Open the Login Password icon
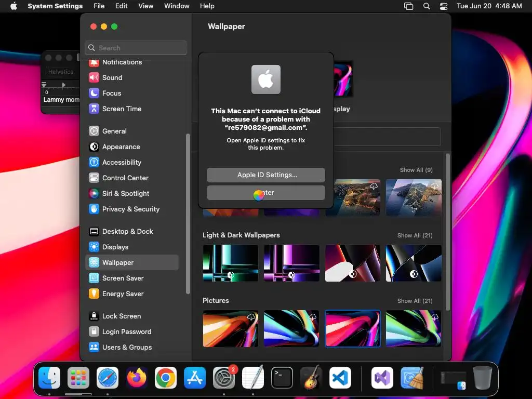The height and width of the screenshot is (399, 532). (x=94, y=332)
